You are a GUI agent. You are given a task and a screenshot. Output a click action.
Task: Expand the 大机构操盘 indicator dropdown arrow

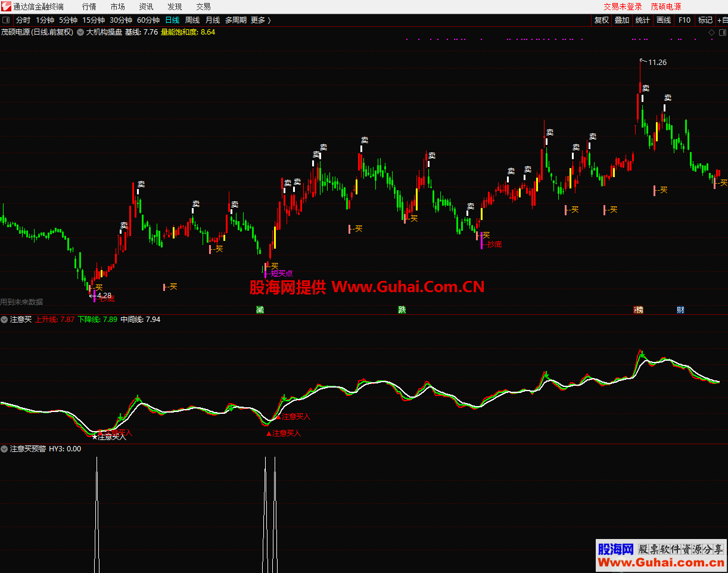pos(80,32)
